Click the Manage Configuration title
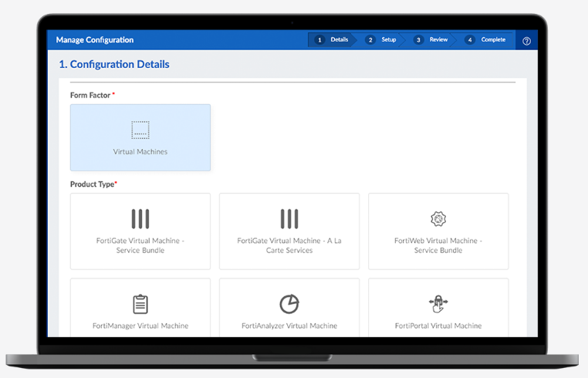 [x=94, y=40]
